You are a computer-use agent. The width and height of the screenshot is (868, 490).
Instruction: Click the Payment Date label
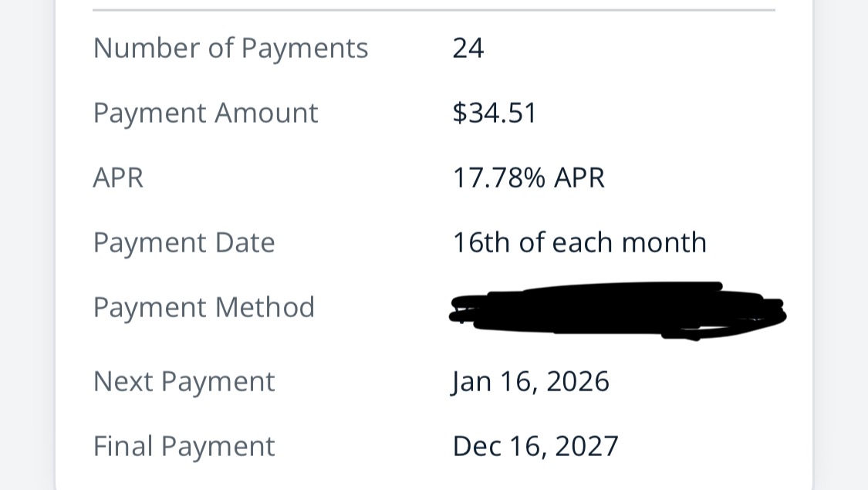[184, 243]
